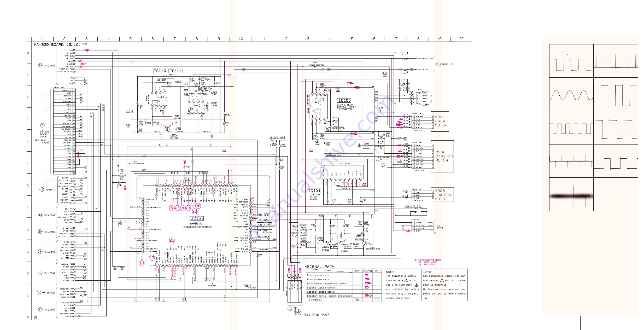The height and width of the screenshot is (330, 644).
Task: Click the "TO(4/10)" connector label
Action: 49,215
